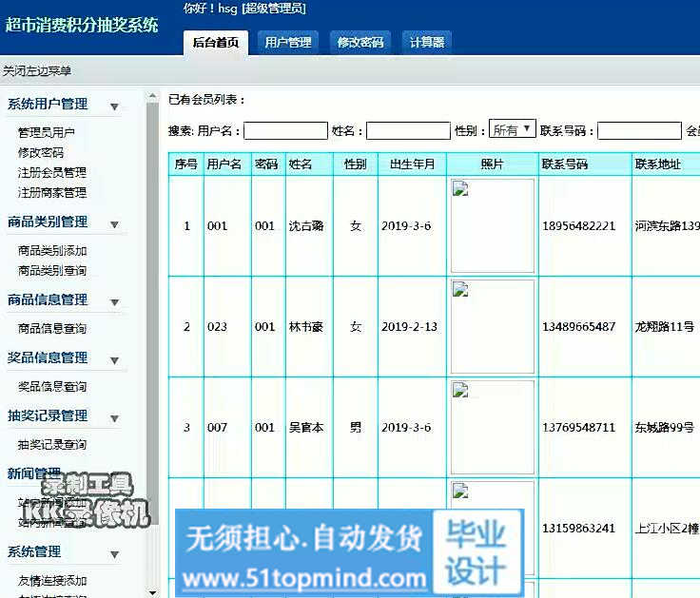
Task: Open 抽奖记录查询 in sidebar
Action: 51,445
